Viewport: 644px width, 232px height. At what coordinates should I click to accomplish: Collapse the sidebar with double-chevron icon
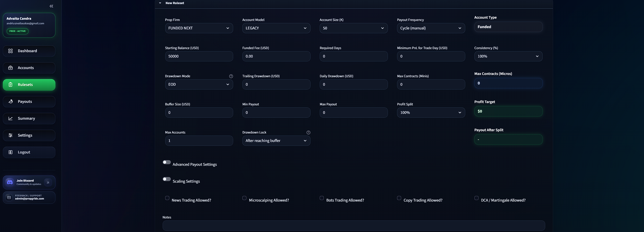(x=51, y=6)
